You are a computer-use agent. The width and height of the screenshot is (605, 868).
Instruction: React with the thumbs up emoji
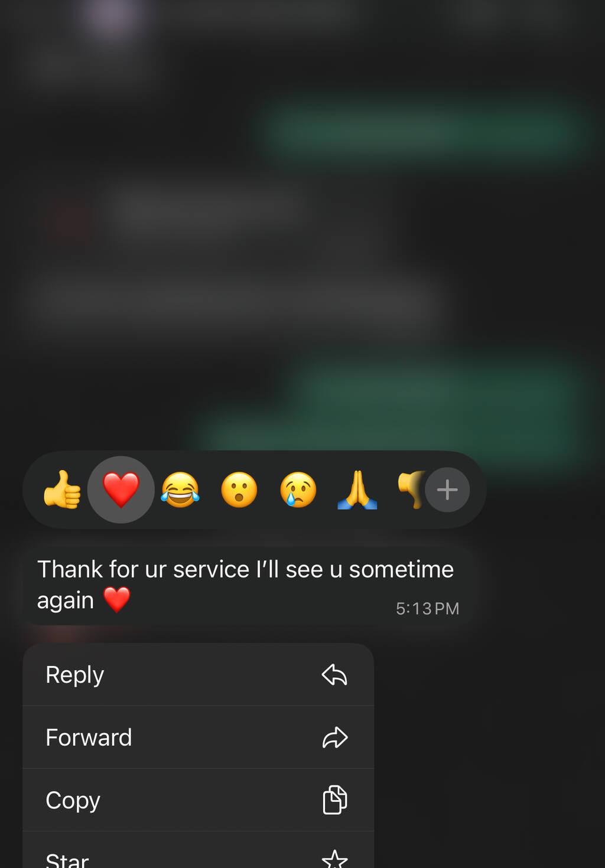click(62, 490)
